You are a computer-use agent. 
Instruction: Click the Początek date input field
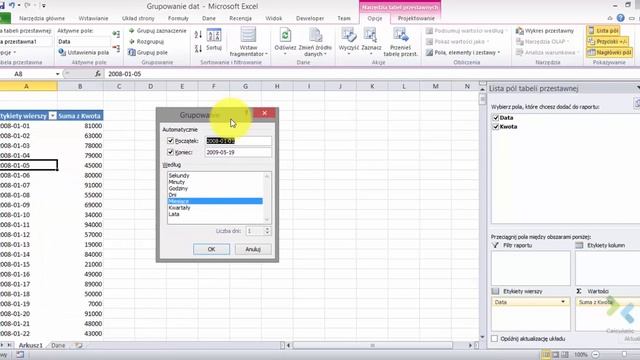tap(238, 141)
